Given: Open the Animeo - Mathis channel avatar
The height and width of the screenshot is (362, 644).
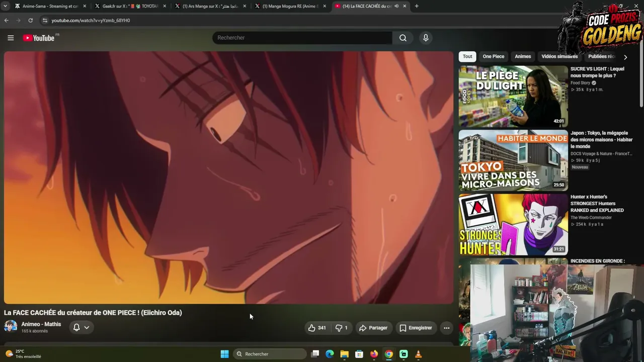Looking at the screenshot, I should tap(11, 327).
